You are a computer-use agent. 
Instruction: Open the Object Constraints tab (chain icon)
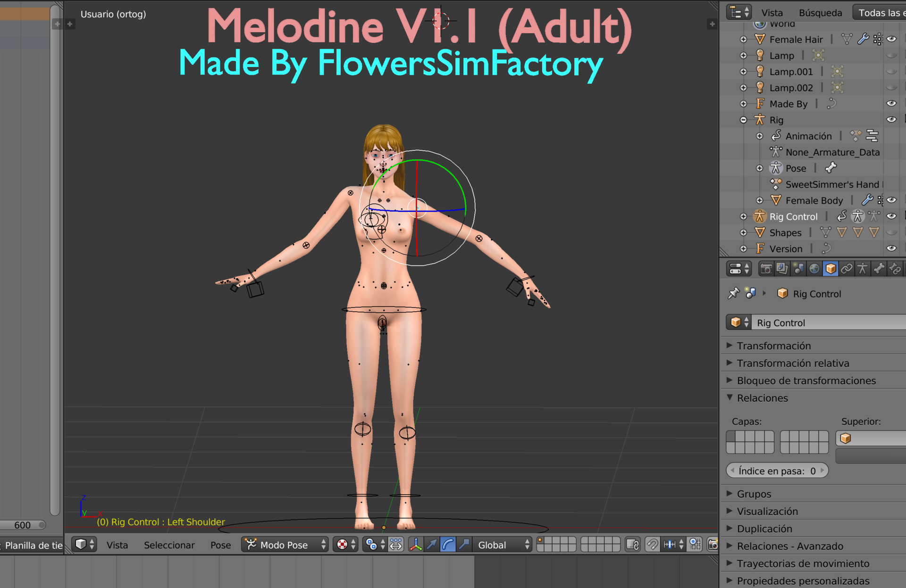[x=847, y=269]
